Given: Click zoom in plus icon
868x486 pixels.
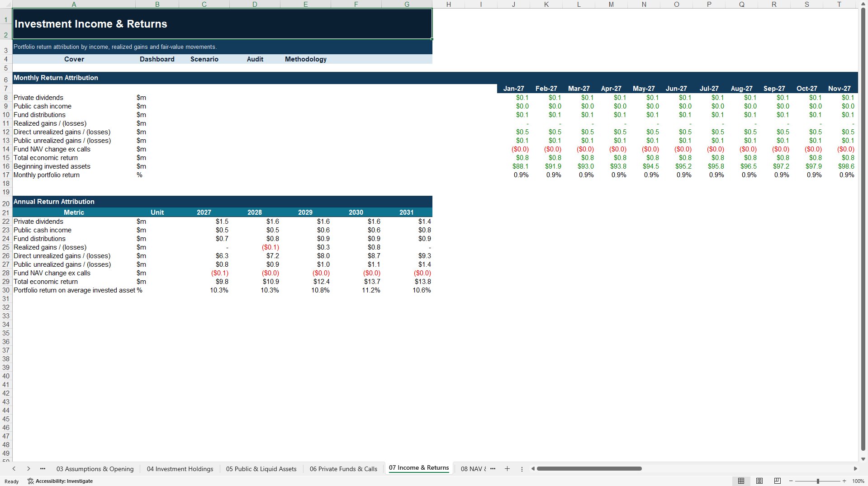Looking at the screenshot, I should [844, 481].
